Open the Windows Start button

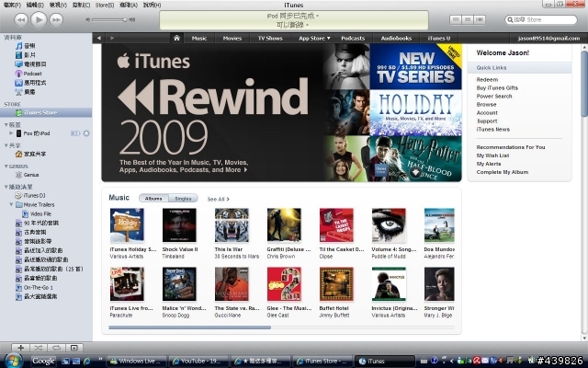(x=12, y=361)
